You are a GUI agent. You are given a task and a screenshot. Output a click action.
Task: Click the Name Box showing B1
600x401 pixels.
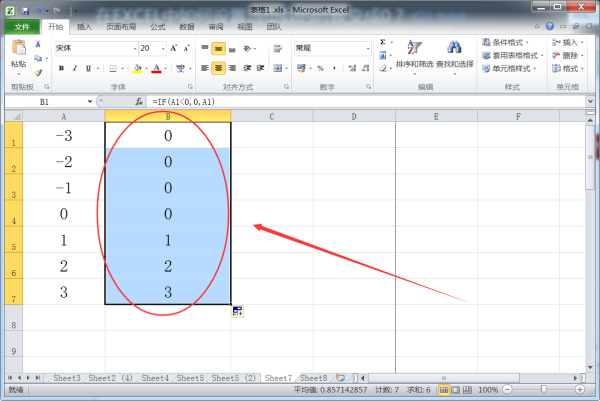coord(45,102)
